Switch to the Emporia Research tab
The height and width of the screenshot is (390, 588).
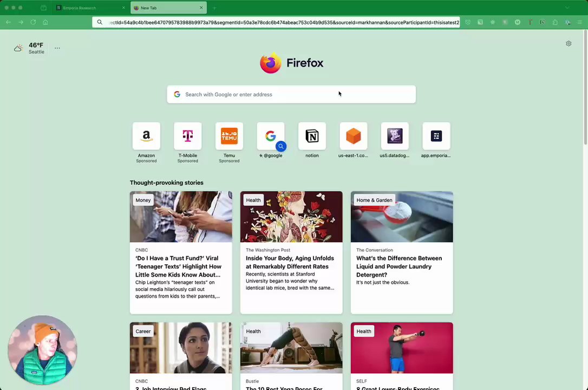[x=91, y=8]
